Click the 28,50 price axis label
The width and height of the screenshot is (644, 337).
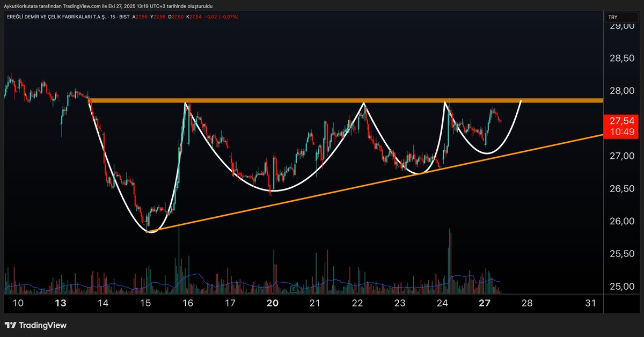tap(621, 58)
